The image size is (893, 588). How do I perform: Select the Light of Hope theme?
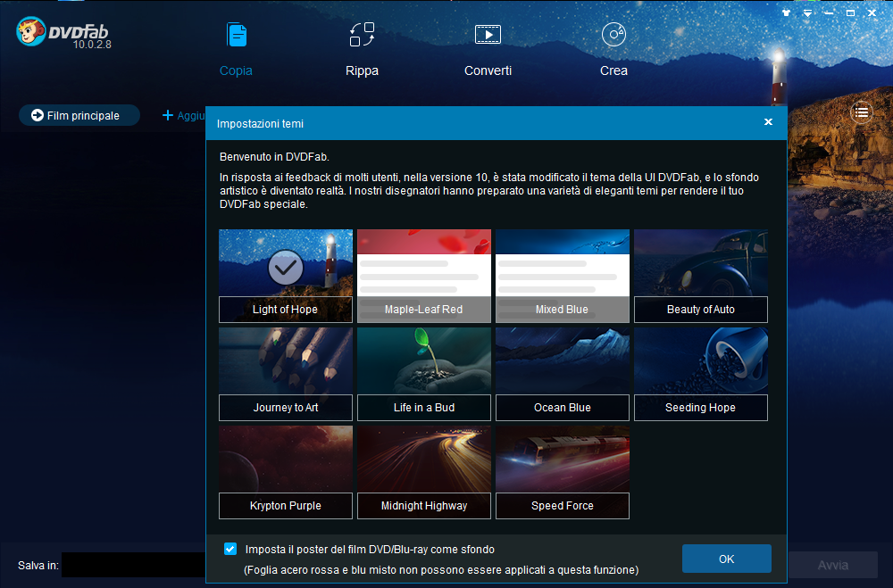tap(286, 276)
